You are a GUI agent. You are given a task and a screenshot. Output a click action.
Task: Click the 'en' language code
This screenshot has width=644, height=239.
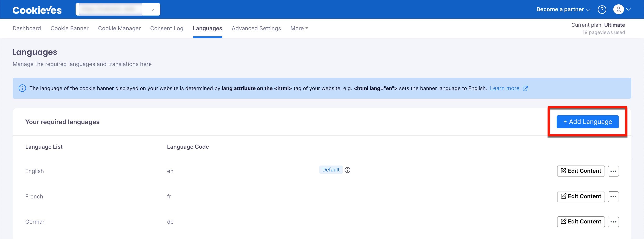[x=170, y=171]
